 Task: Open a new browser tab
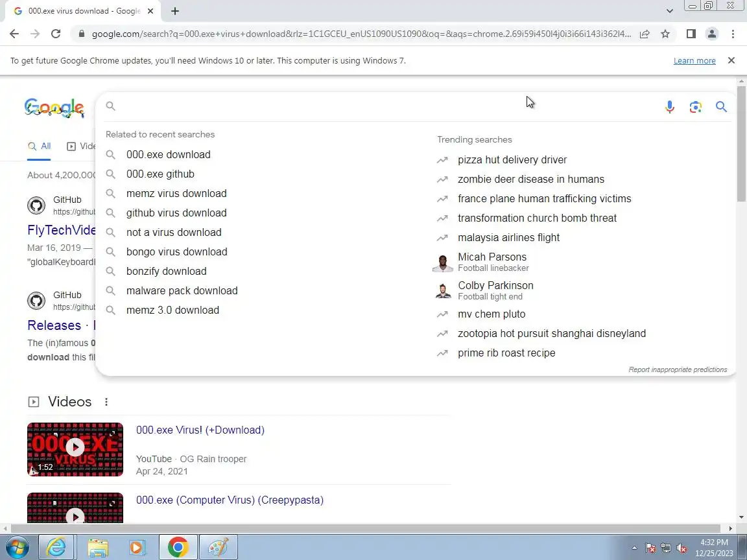(x=175, y=11)
